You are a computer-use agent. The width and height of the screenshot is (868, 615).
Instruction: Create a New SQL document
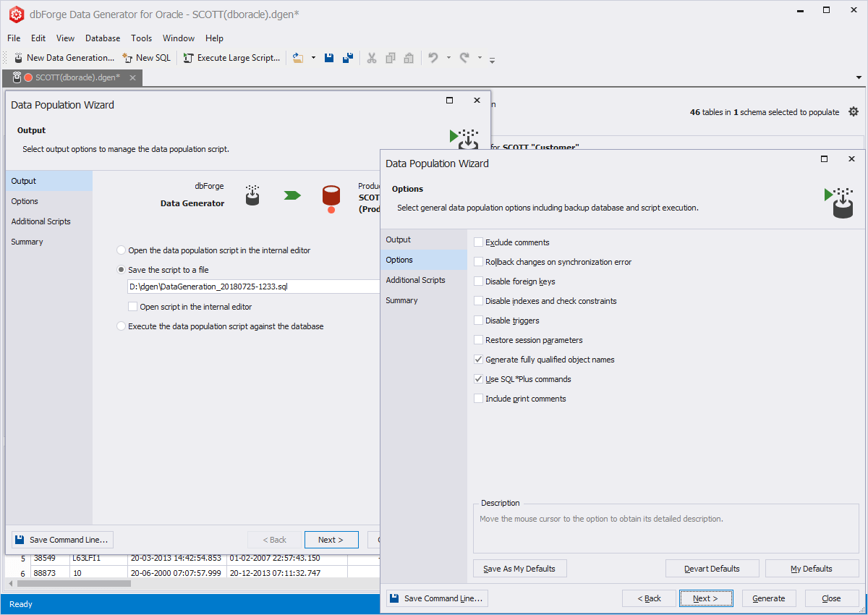point(146,57)
